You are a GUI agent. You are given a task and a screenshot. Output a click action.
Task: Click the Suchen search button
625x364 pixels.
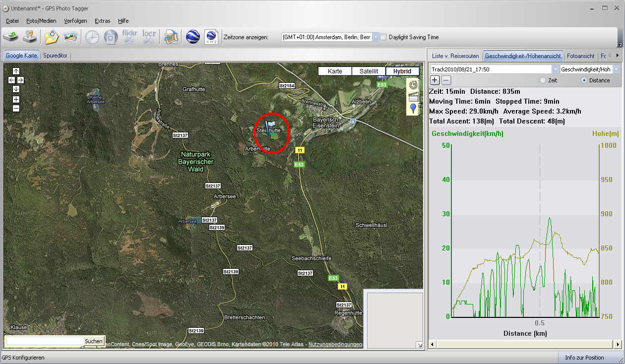[x=93, y=341]
